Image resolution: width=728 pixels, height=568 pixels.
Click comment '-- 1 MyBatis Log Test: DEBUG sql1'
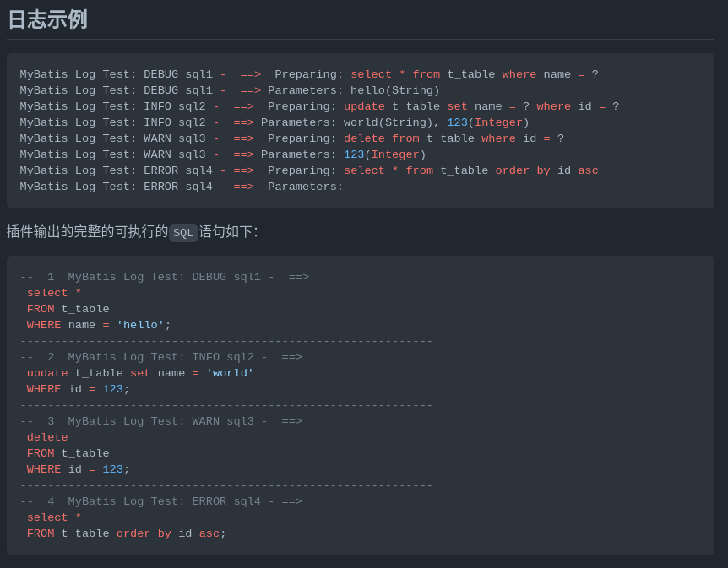click(165, 277)
